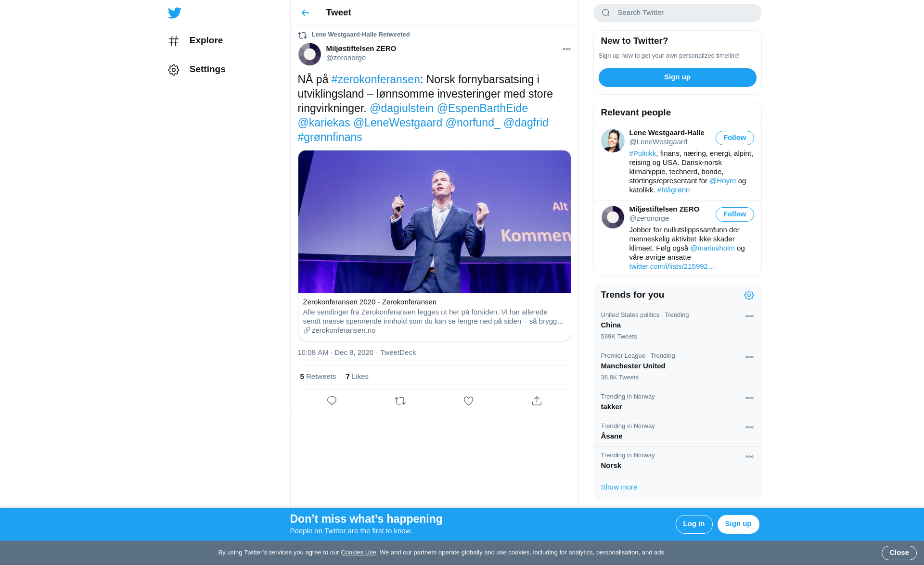
Task: Click the reply speech bubble icon
Action: point(332,401)
